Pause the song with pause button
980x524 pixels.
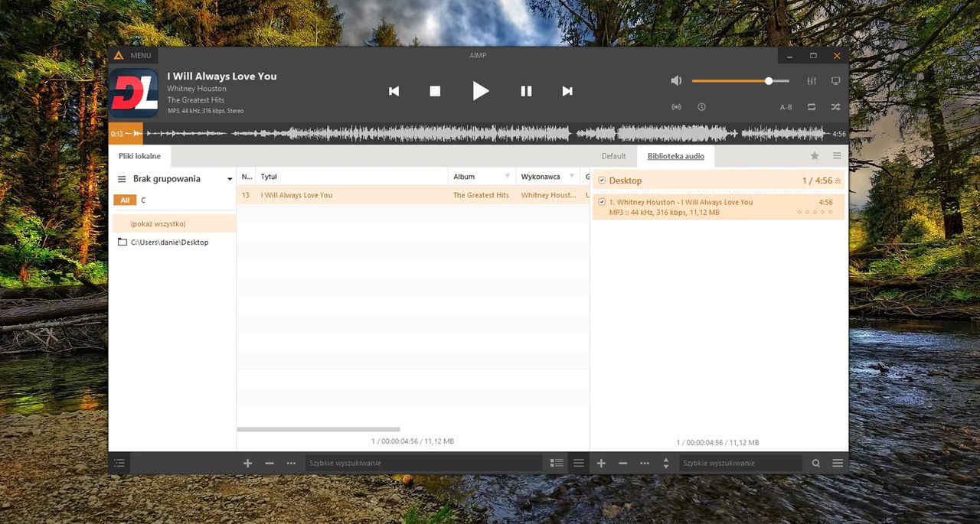tap(526, 91)
